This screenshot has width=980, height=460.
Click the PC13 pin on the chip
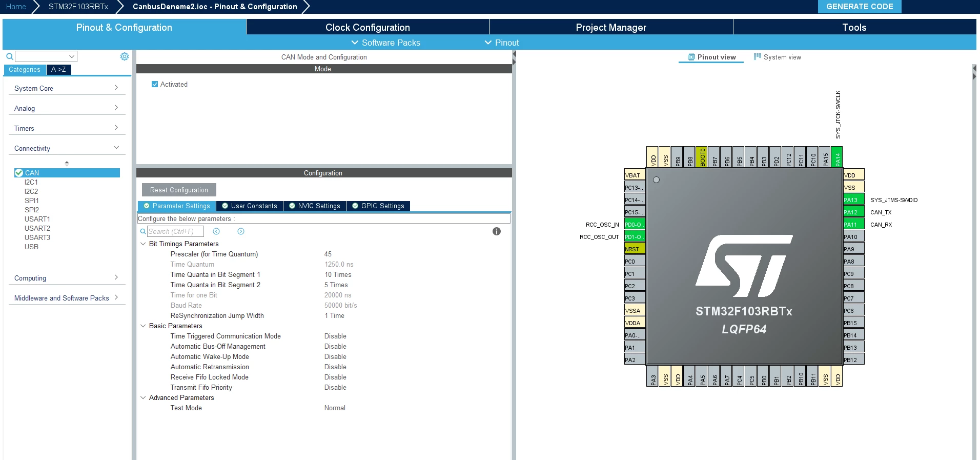tap(635, 187)
